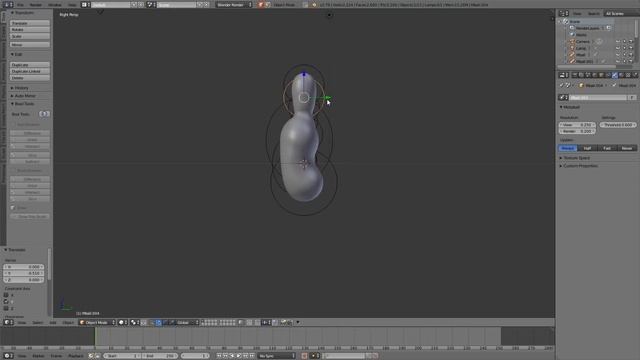Open the 3D View editor type icon
This screenshot has width=640, height=360.
(8, 322)
